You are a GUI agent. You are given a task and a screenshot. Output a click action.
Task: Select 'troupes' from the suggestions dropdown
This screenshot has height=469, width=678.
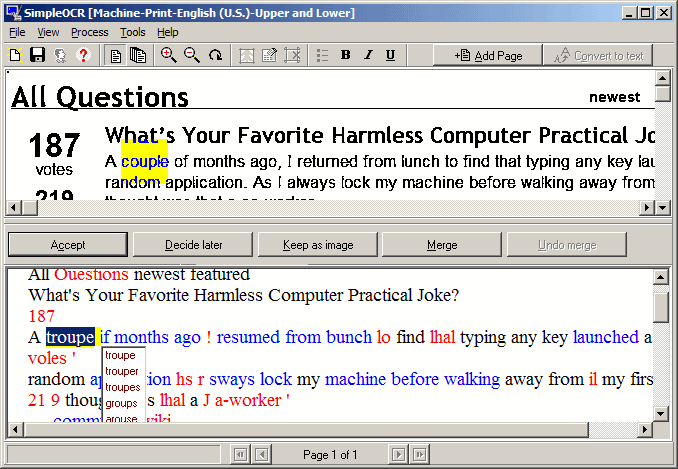pos(122,387)
